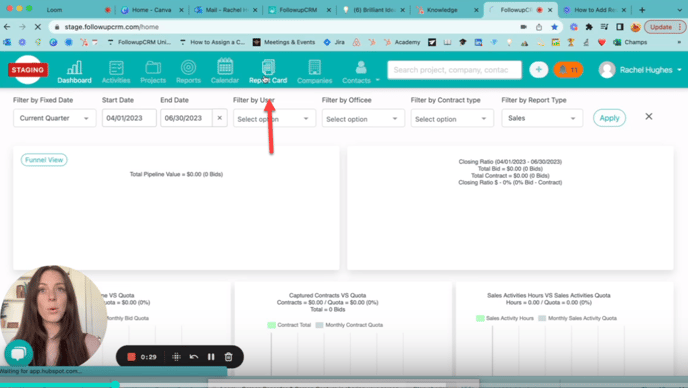Open the Companies nav icon

(x=314, y=71)
